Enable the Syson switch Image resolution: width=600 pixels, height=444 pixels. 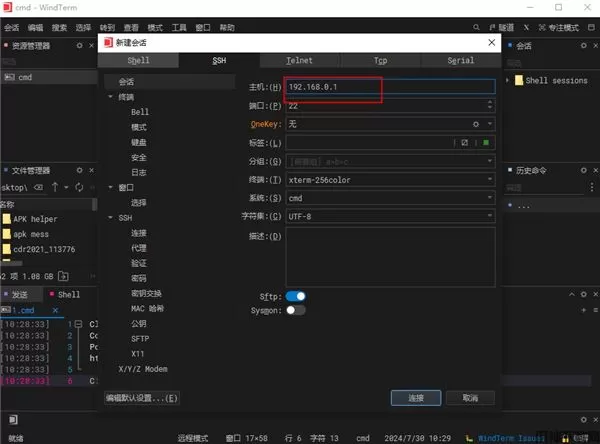click(x=295, y=310)
